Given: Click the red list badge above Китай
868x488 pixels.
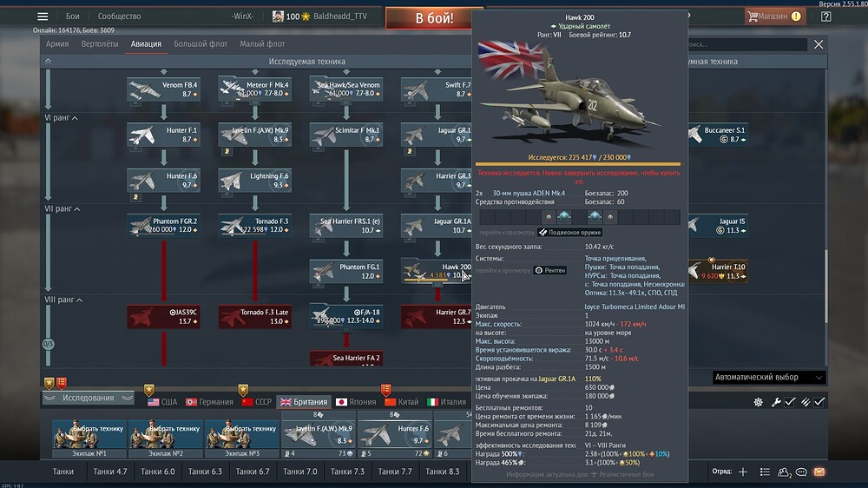Looking at the screenshot, I should pos(386,390).
